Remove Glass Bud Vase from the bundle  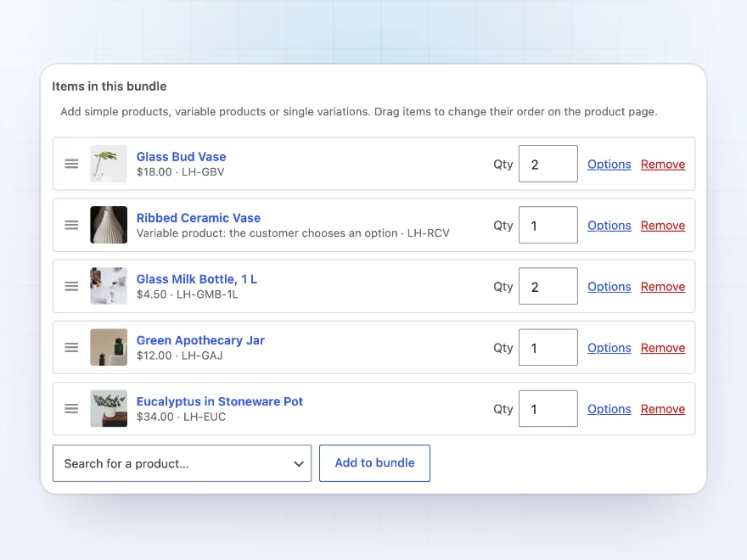(x=663, y=165)
